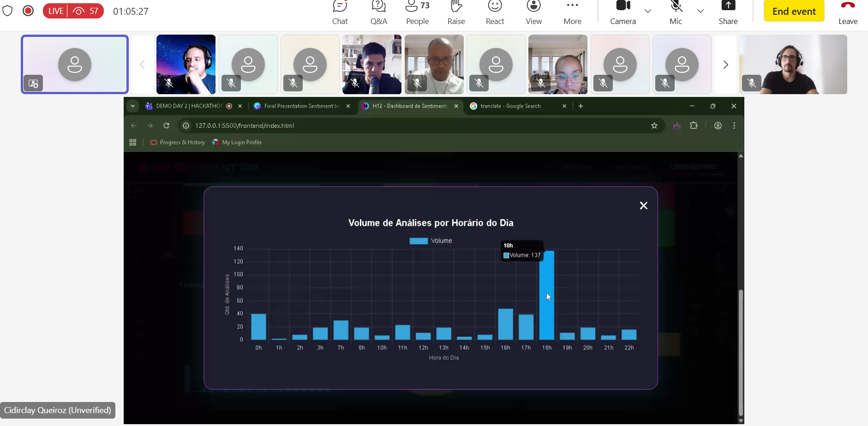Screen dimensions: 868x426
Task: Show the People participants list
Action: coord(417,12)
